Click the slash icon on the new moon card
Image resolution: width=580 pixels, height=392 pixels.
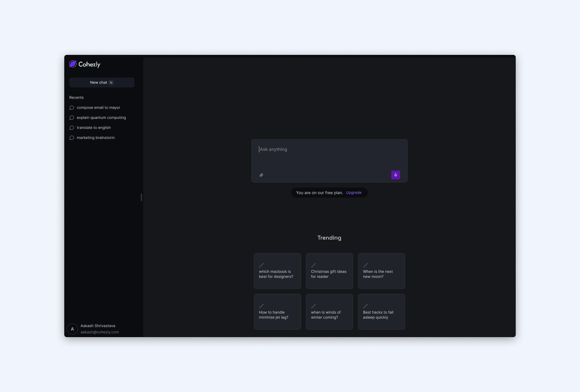point(366,265)
